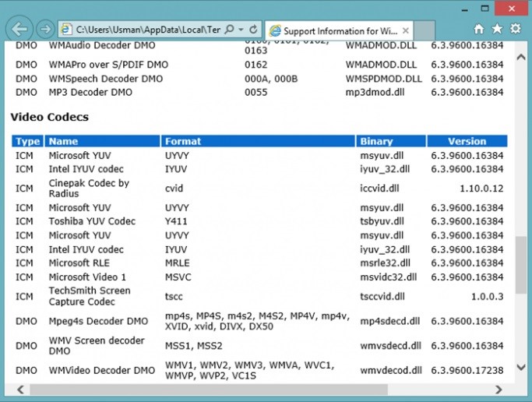Click the browser Forward arrow button
The width and height of the screenshot is (532, 402).
click(x=45, y=30)
